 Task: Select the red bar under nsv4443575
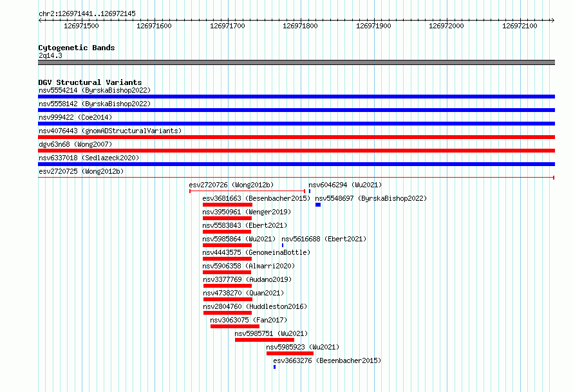coord(227,259)
